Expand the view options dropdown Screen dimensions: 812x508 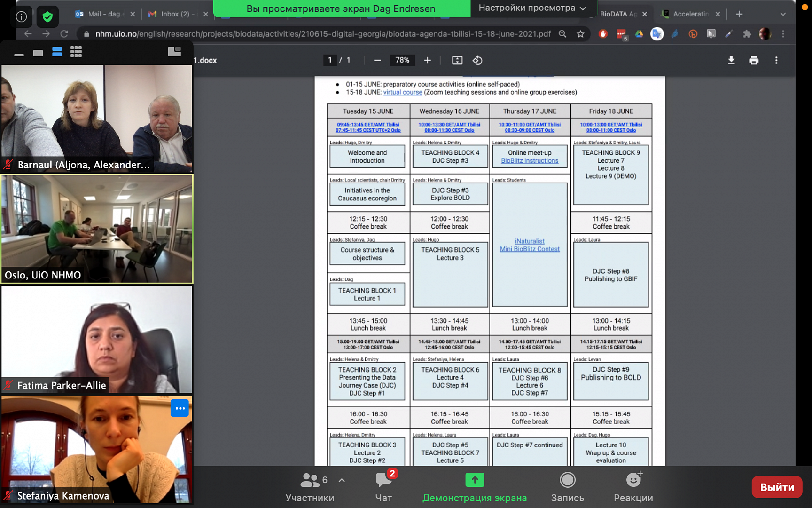coord(532,8)
